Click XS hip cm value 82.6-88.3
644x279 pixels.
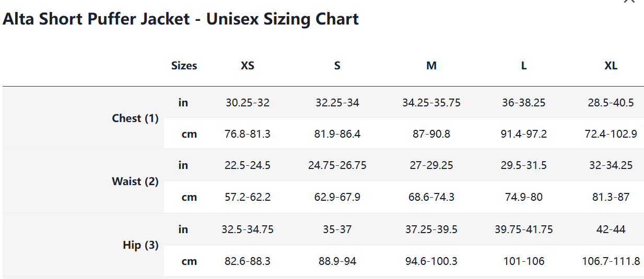coord(248,261)
